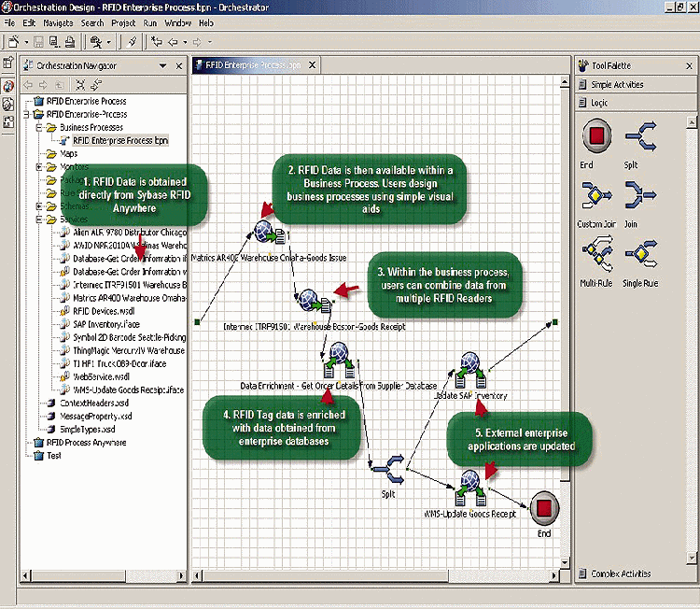Open the Navigate menu

[58, 22]
